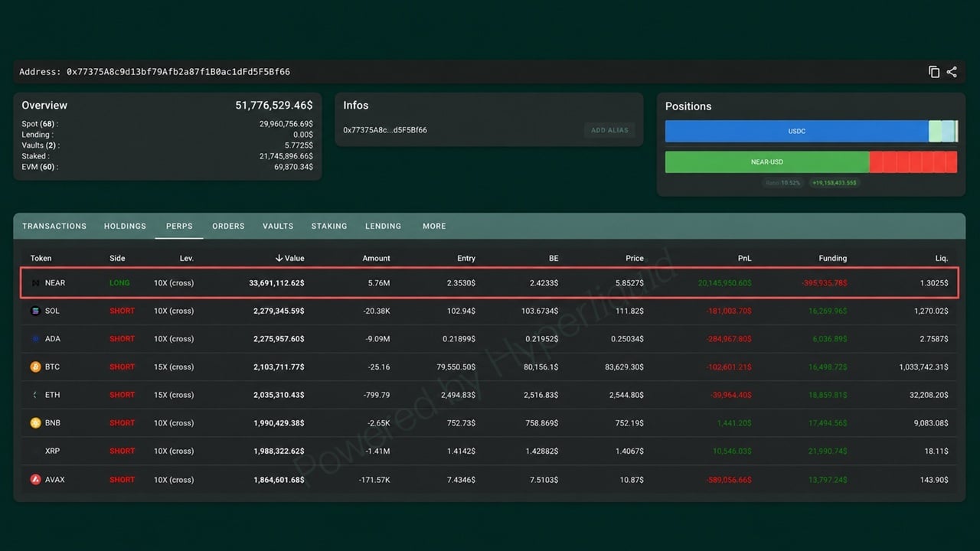Sort the table by Token column header
Viewport: 980px width, 551px height.
41,258
